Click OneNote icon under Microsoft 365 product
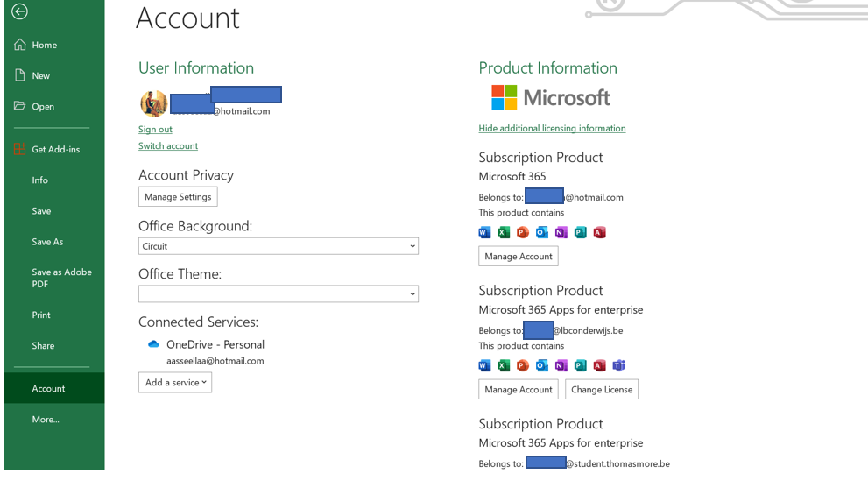Image resolution: width=868 pixels, height=502 pixels. 561,232
